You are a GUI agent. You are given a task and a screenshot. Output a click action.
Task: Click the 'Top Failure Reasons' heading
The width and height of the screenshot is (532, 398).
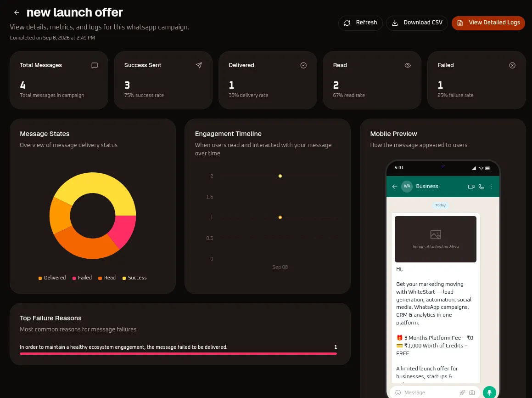point(50,318)
